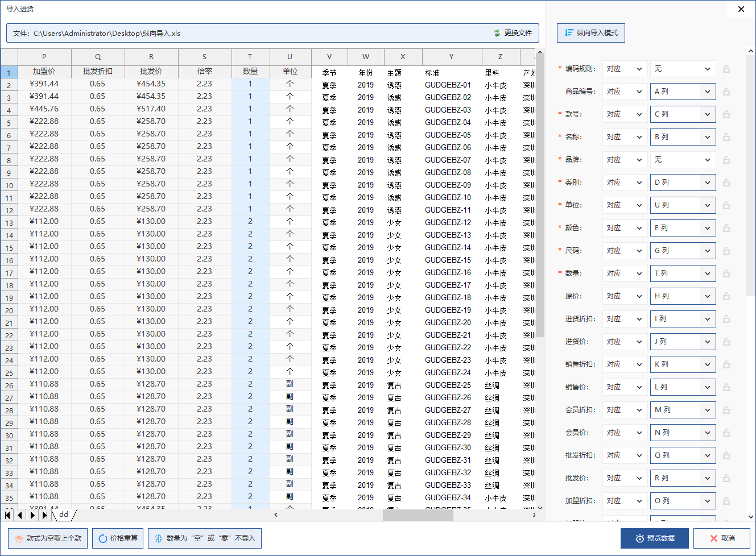The height and width of the screenshot is (556, 756).
Task: Toggle the lock icon in 数量 row
Action: coord(726,273)
